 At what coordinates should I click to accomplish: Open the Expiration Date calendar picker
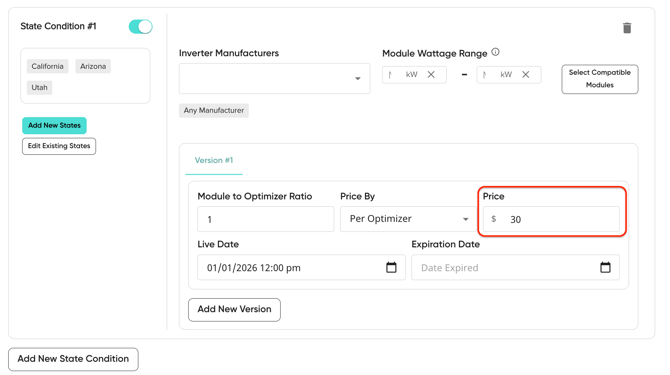605,267
